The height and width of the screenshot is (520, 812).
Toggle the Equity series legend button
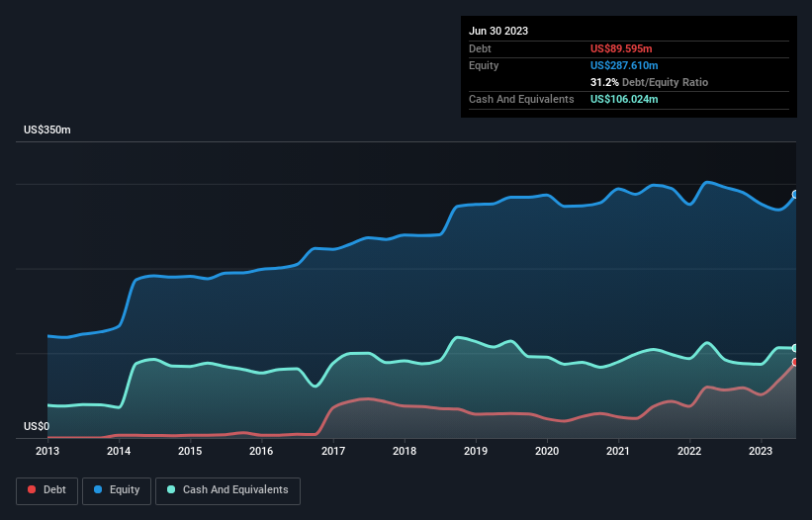pyautogui.click(x=117, y=490)
